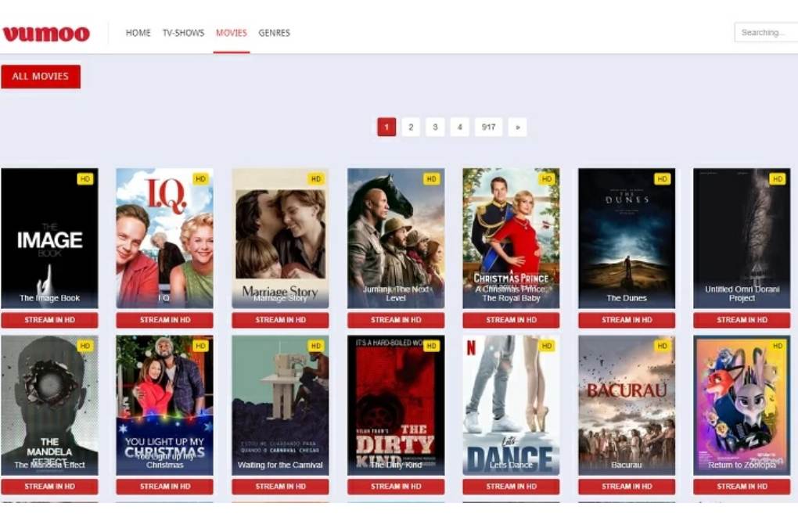Go to pagination page 2
The image size is (798, 532).
pos(411,127)
